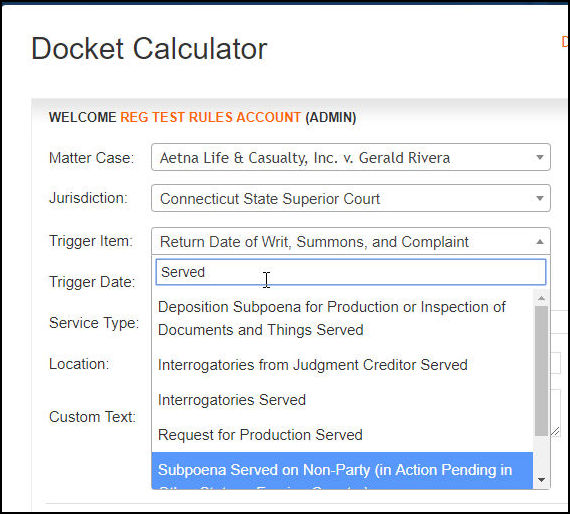The height and width of the screenshot is (514, 570).
Task: Select Deposition Subpoena for Production option
Action: point(342,318)
